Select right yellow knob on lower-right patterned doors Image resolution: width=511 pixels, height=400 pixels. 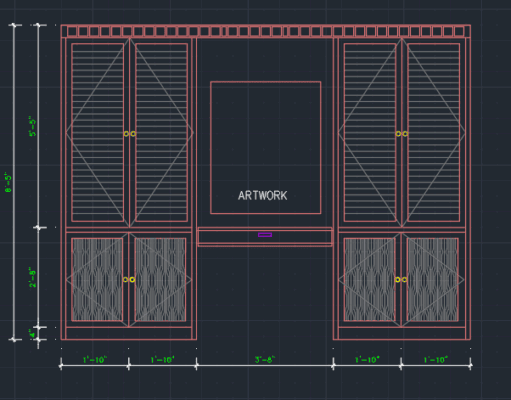pyautogui.click(x=404, y=279)
